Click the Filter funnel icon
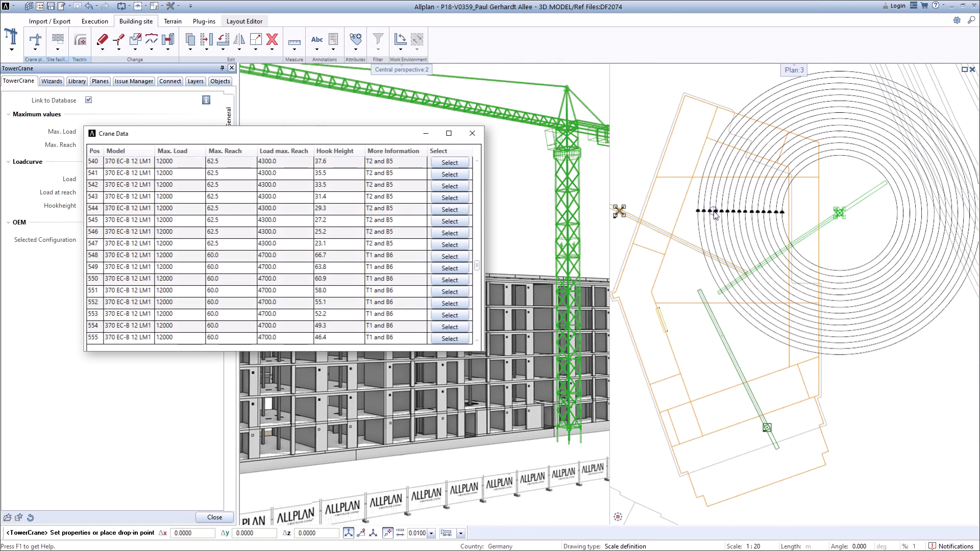The height and width of the screenshot is (551, 980). [378, 39]
